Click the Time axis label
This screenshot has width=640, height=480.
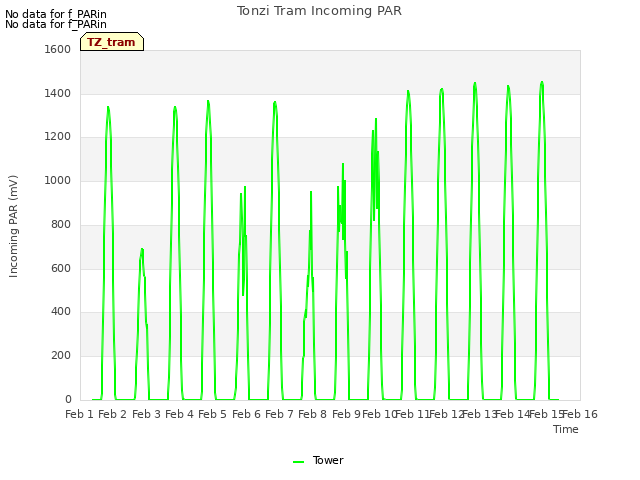tap(566, 429)
